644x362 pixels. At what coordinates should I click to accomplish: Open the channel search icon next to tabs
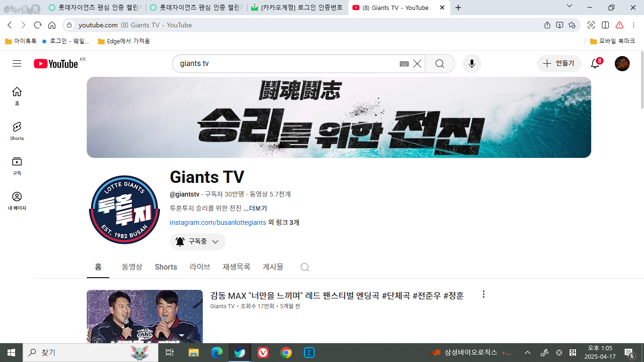305,267
